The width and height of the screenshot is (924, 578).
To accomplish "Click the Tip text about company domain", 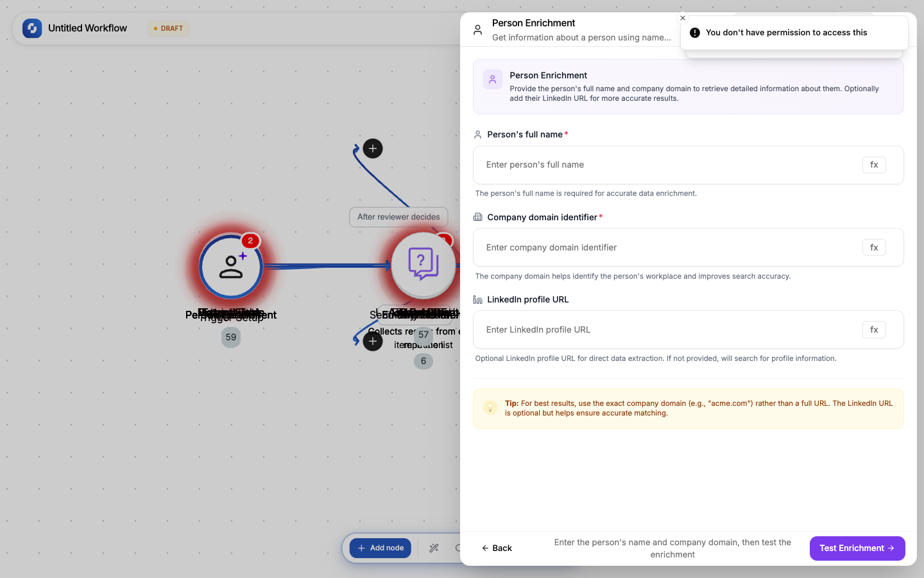I will point(699,408).
